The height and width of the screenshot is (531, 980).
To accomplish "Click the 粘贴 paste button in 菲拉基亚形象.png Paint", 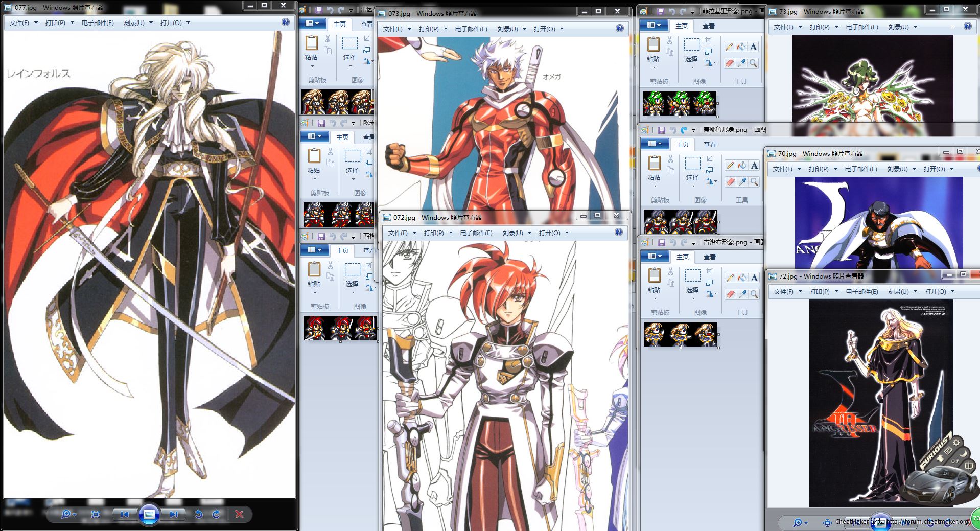I will coord(653,50).
